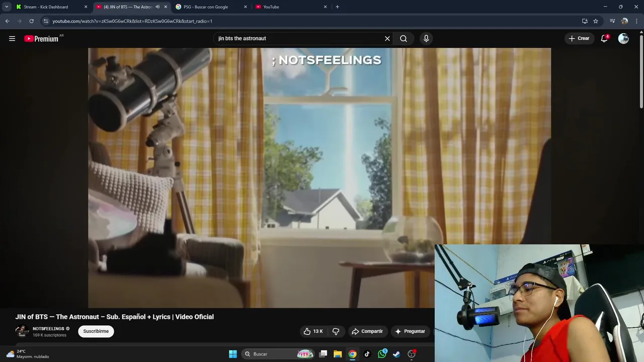
Task: Open YouTube account avatar menu
Action: point(623,38)
